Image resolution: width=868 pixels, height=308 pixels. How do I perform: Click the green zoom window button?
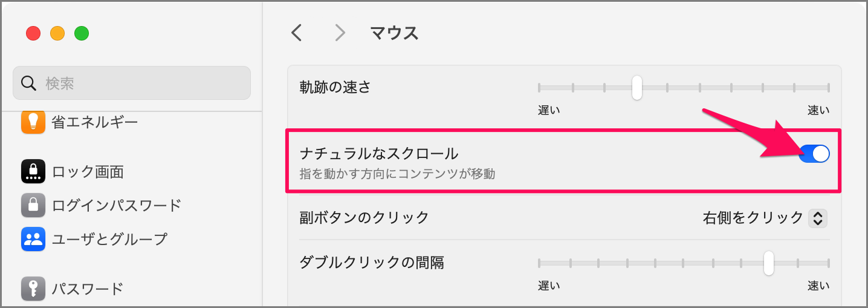pyautogui.click(x=82, y=33)
